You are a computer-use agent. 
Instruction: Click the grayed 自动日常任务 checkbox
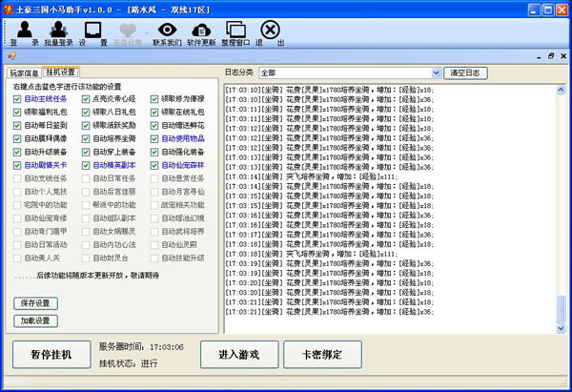86,178
